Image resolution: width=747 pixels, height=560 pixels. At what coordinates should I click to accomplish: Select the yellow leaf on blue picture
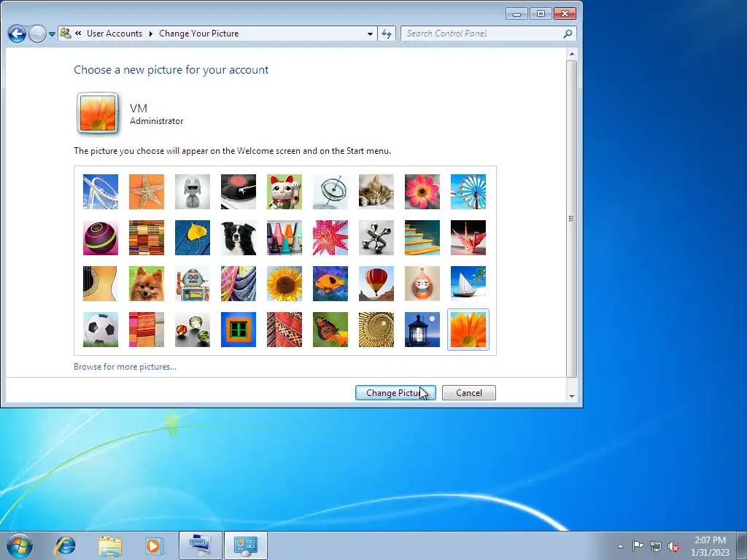point(193,238)
